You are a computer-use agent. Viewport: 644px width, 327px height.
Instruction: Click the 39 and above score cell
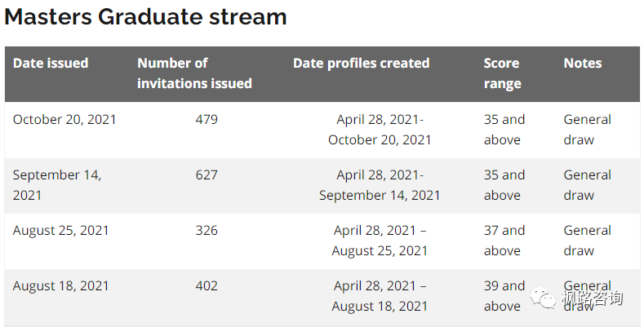click(504, 296)
